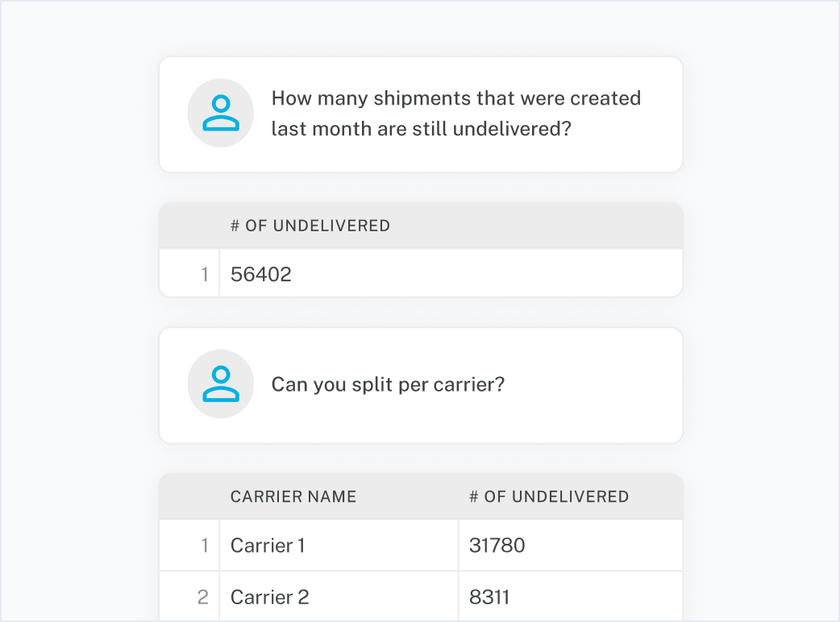Click the user avatar beside the carrier question
The image size is (840, 622).
[x=221, y=384]
